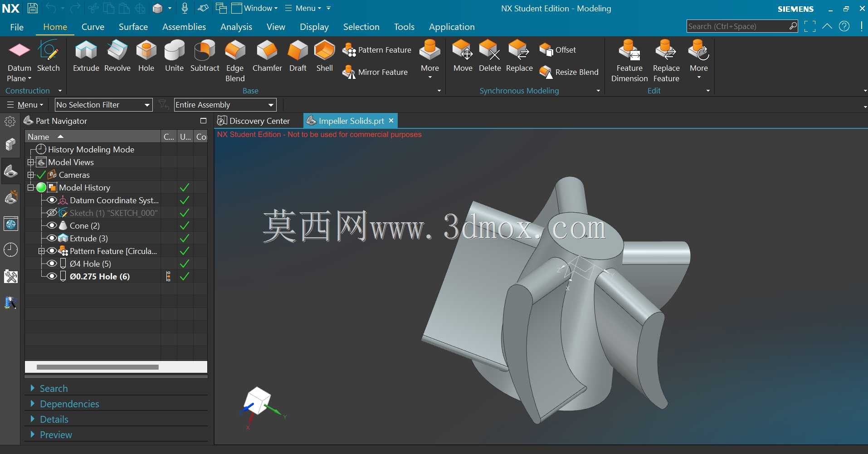Click the Resize Blend button
The height and width of the screenshot is (454, 868).
click(569, 72)
